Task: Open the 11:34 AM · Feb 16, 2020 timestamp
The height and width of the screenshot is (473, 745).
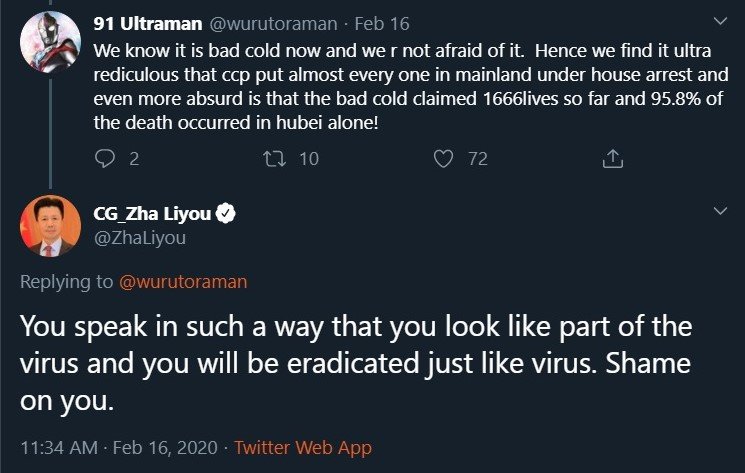Action: click(x=119, y=447)
